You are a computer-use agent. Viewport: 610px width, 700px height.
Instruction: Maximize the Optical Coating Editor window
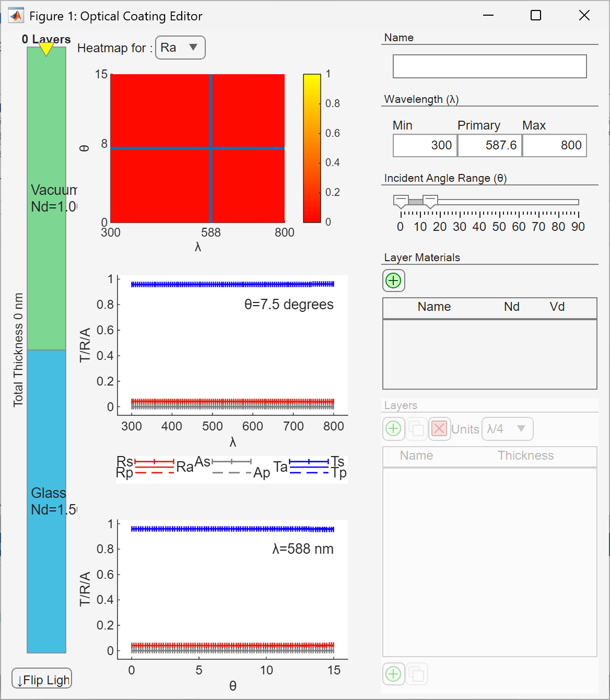(535, 16)
